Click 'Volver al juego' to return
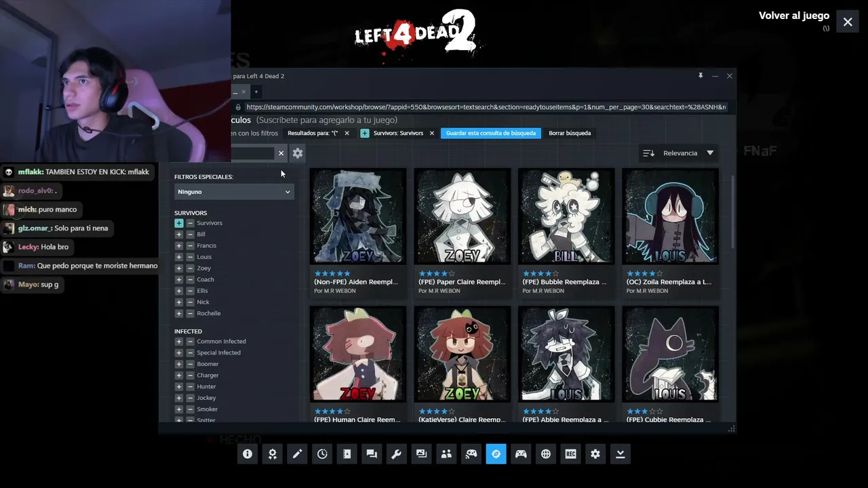Screen dimensions: 868x488 click(794, 16)
